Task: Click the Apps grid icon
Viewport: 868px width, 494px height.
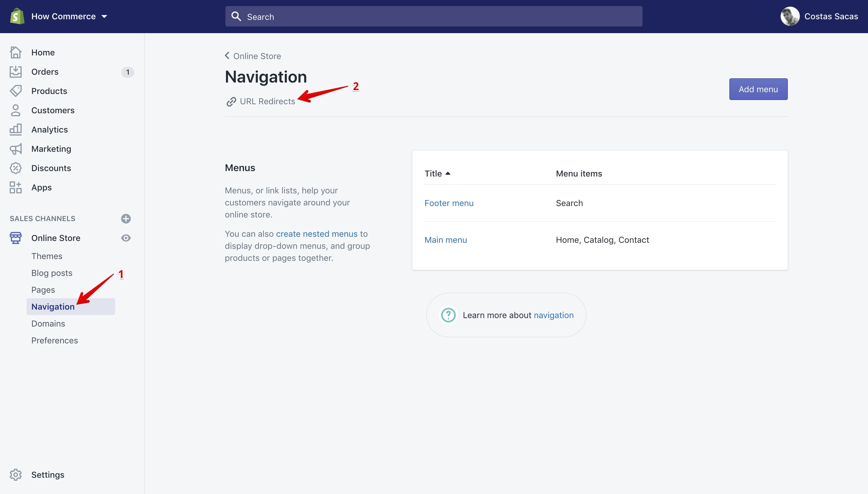Action: click(x=16, y=187)
